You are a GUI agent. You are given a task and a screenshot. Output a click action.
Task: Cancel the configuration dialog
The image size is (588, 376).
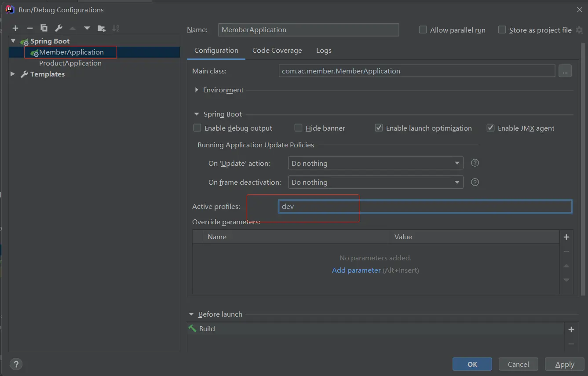(x=519, y=364)
